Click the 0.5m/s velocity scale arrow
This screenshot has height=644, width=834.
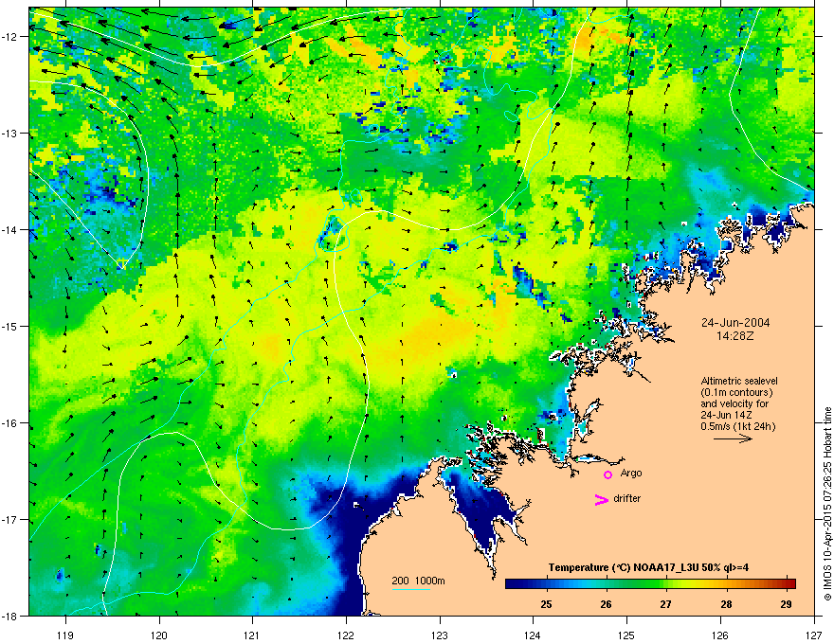coord(733,438)
